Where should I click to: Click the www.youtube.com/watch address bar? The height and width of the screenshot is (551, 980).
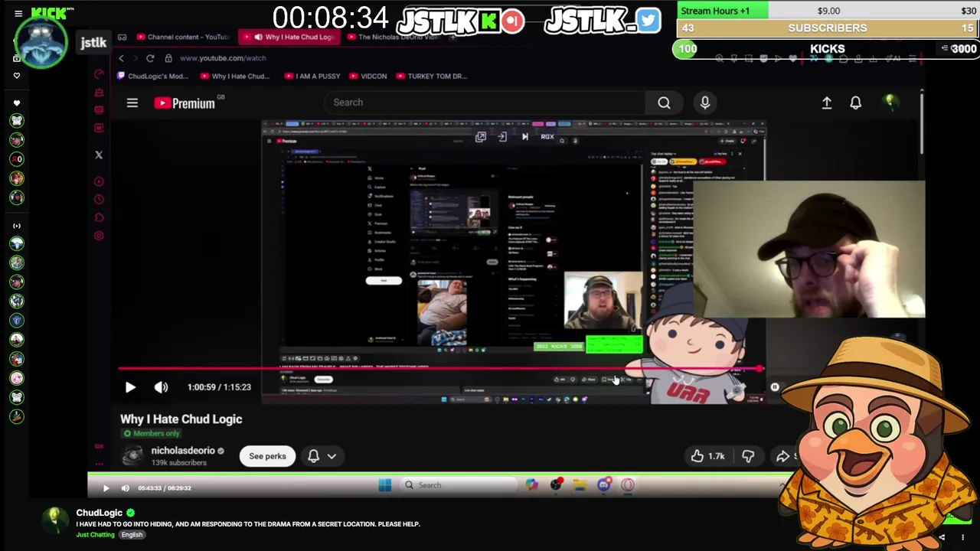[223, 58]
